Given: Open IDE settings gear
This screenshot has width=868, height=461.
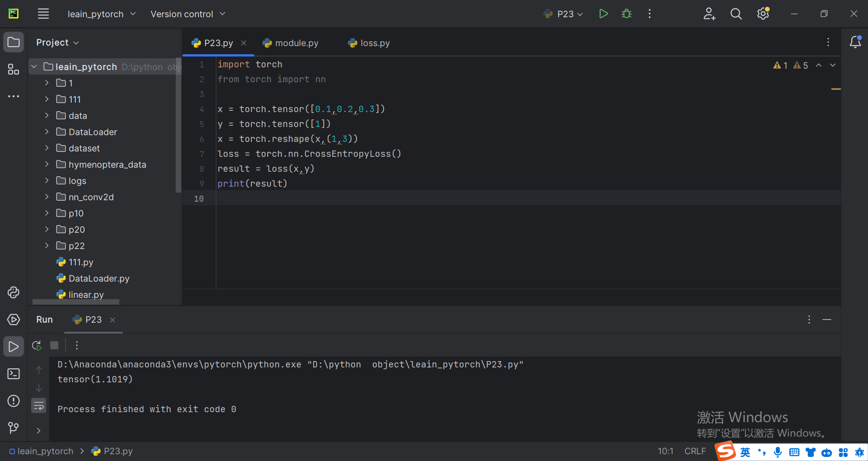Looking at the screenshot, I should (763, 14).
